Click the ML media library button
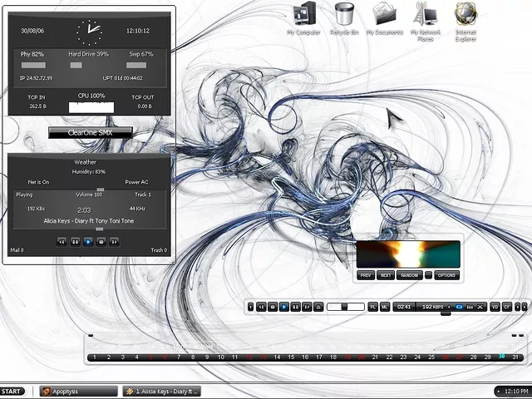Screen dimensions: 532x399 384,307
